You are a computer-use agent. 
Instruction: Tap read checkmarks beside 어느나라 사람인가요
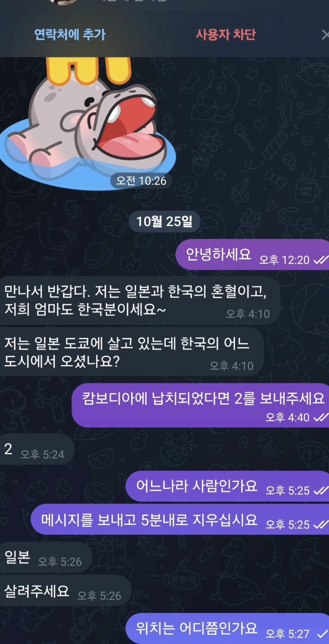pyautogui.click(x=321, y=491)
